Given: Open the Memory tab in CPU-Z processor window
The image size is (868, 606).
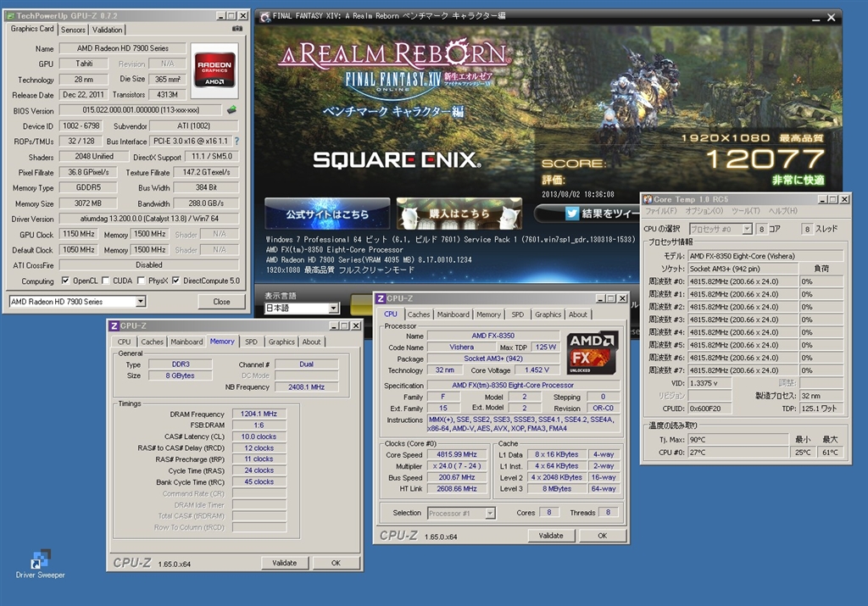Looking at the screenshot, I should 488,314.
